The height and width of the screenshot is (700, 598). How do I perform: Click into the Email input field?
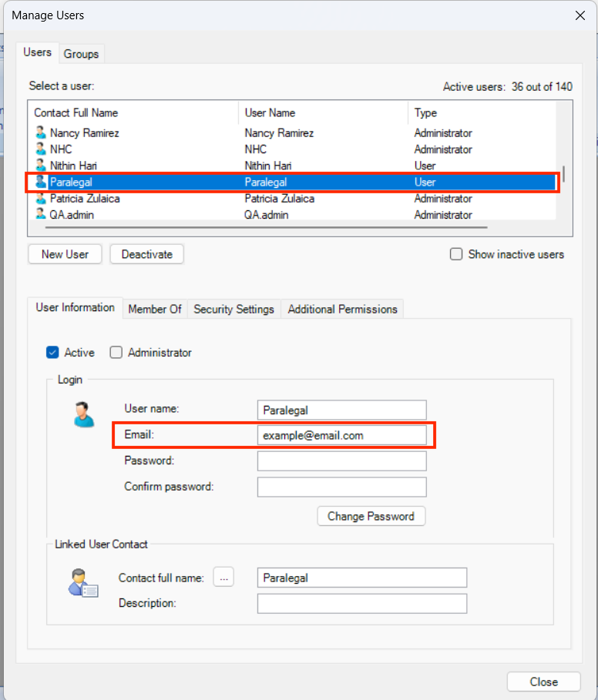[x=341, y=435]
